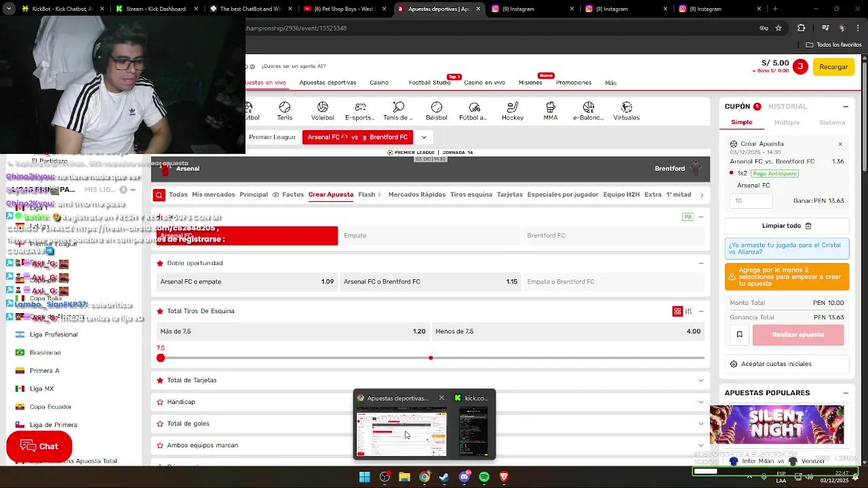868x488 pixels.
Task: Click the Recargar button
Action: click(x=833, y=66)
